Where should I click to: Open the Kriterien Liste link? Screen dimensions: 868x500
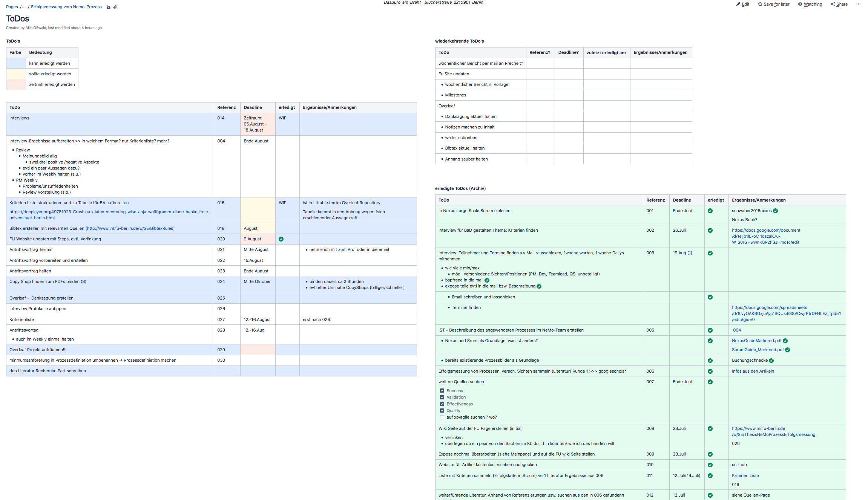745,476
